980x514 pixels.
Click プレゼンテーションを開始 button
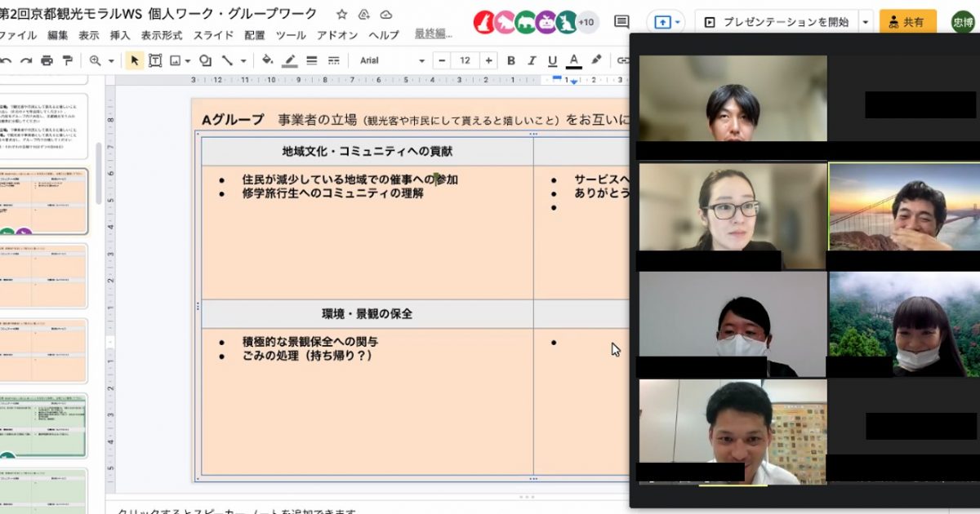[776, 22]
